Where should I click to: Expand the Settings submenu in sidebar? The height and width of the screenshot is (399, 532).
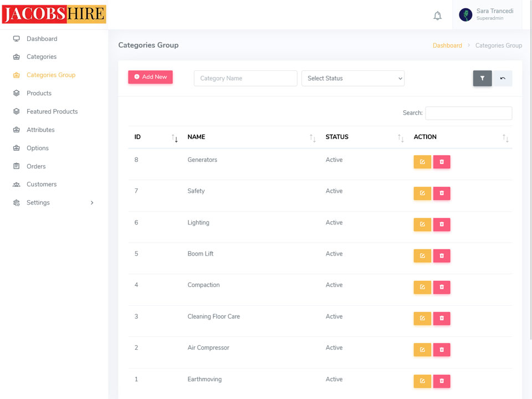[54, 203]
